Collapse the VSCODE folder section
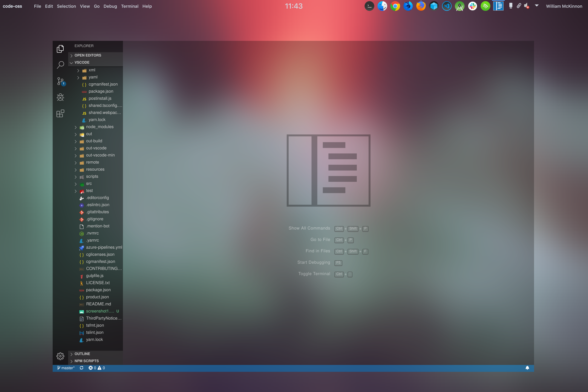 coord(82,62)
